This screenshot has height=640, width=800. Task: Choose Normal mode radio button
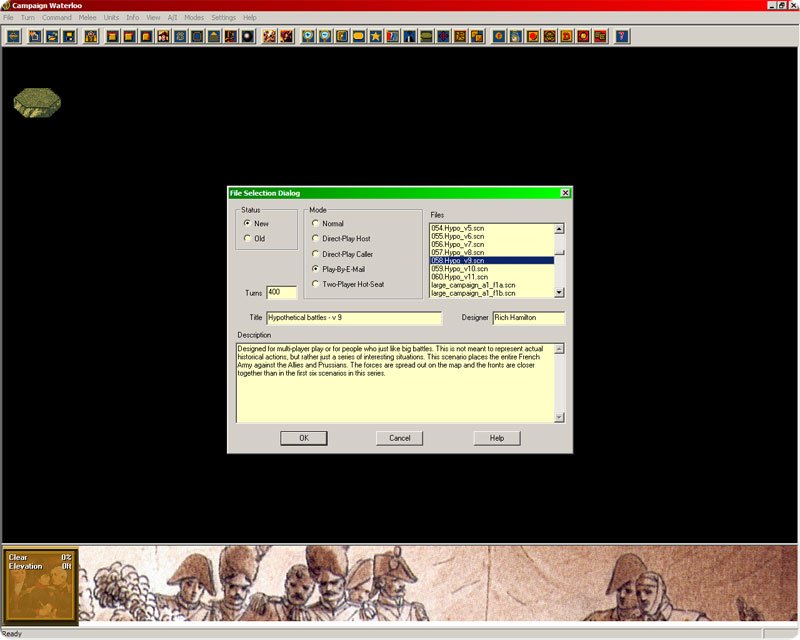click(316, 224)
